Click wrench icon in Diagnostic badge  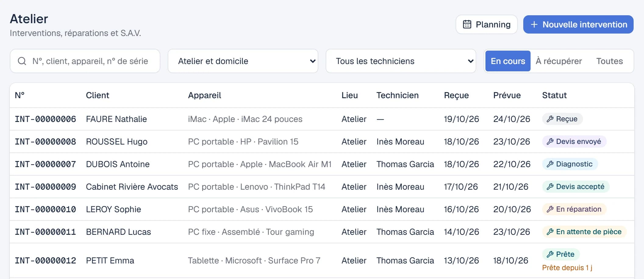click(550, 164)
